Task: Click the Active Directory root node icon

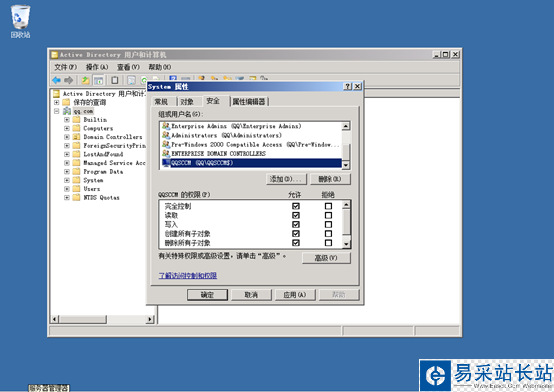Action: 56,94
